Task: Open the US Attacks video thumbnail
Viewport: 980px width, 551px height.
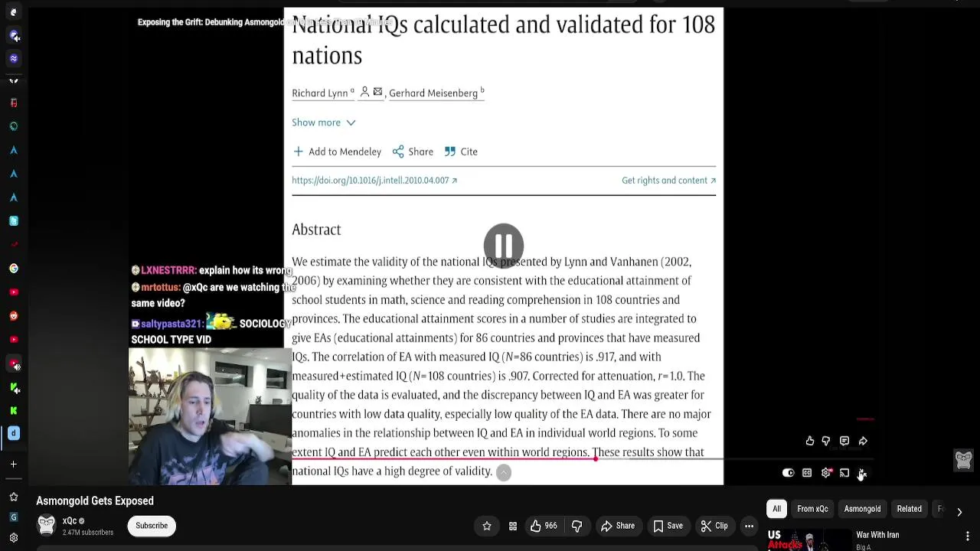Action: (808, 540)
